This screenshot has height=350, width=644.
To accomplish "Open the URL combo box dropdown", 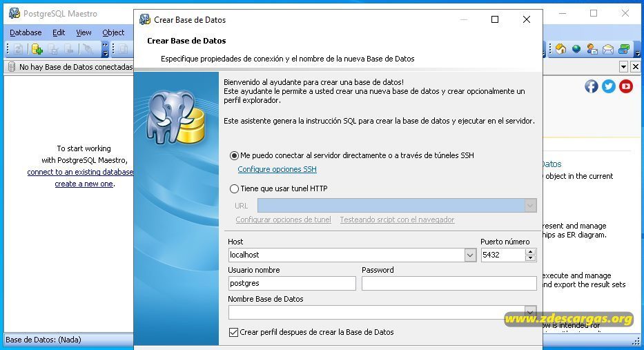I will pyautogui.click(x=530, y=206).
